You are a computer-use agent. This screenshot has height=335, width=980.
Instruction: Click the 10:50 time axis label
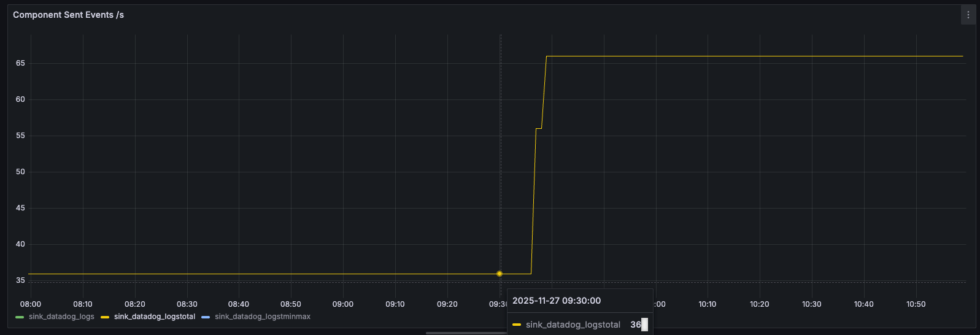[x=916, y=304]
